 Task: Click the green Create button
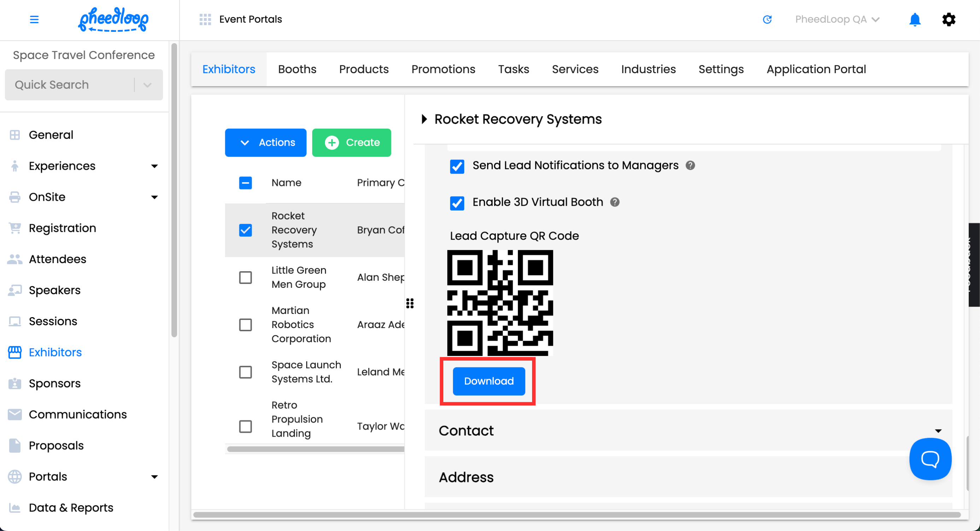(351, 142)
